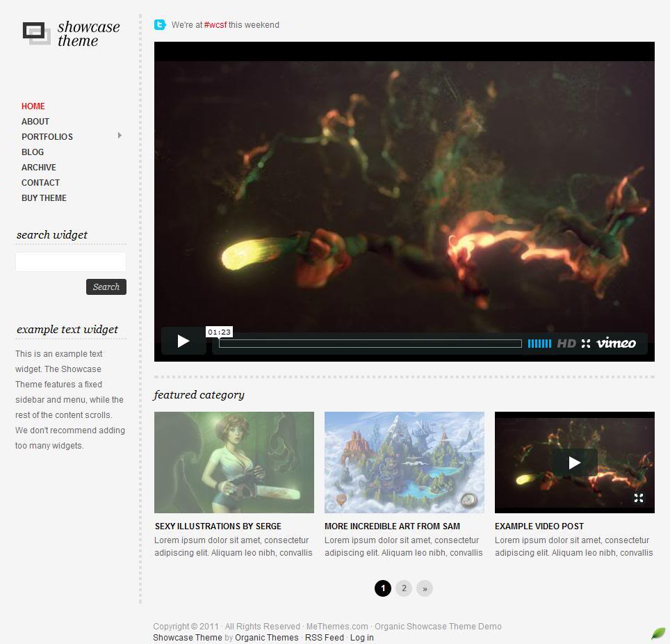
Task: Click the Vimeo logo in the player
Action: pyautogui.click(x=616, y=343)
